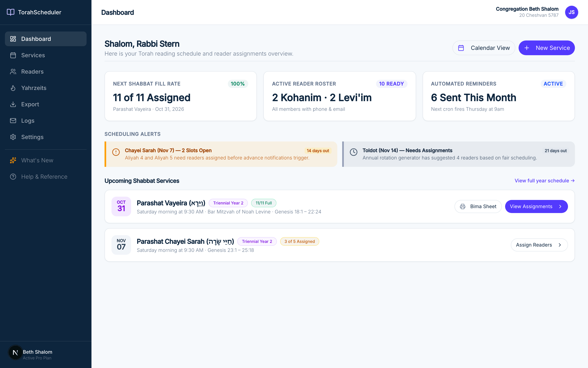Click the 21 days out tag
588x368 pixels.
pyautogui.click(x=556, y=151)
